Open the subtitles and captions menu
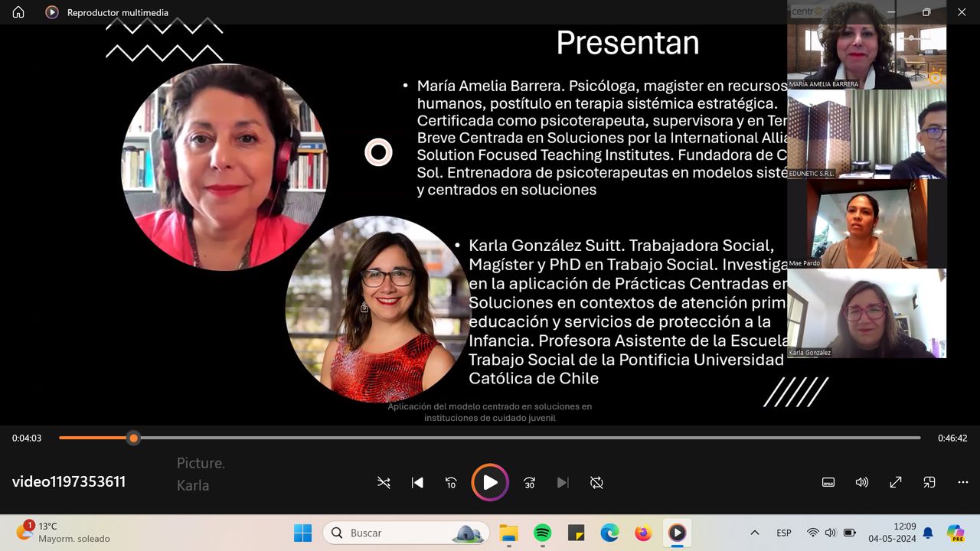This screenshot has width=980, height=551. (828, 483)
